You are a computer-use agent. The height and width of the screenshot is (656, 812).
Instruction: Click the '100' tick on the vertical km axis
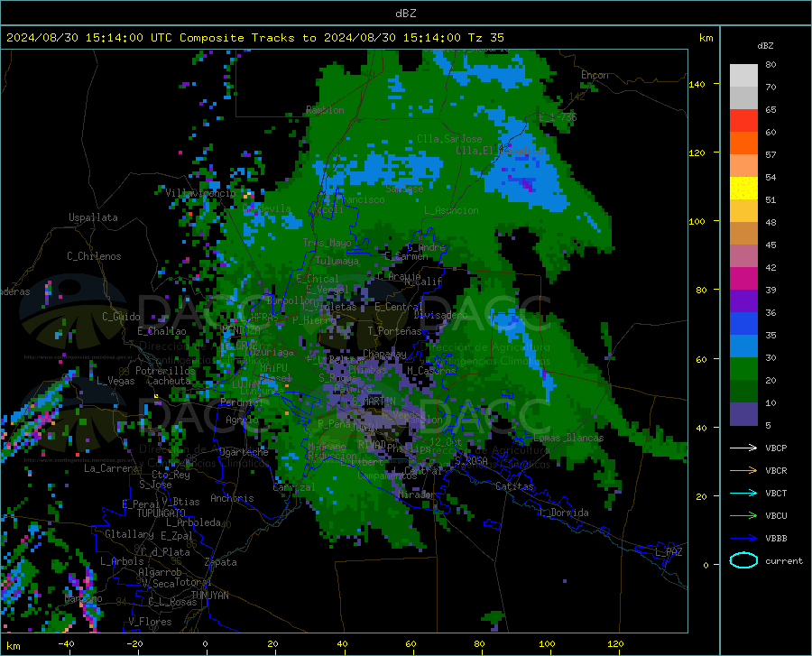point(697,222)
